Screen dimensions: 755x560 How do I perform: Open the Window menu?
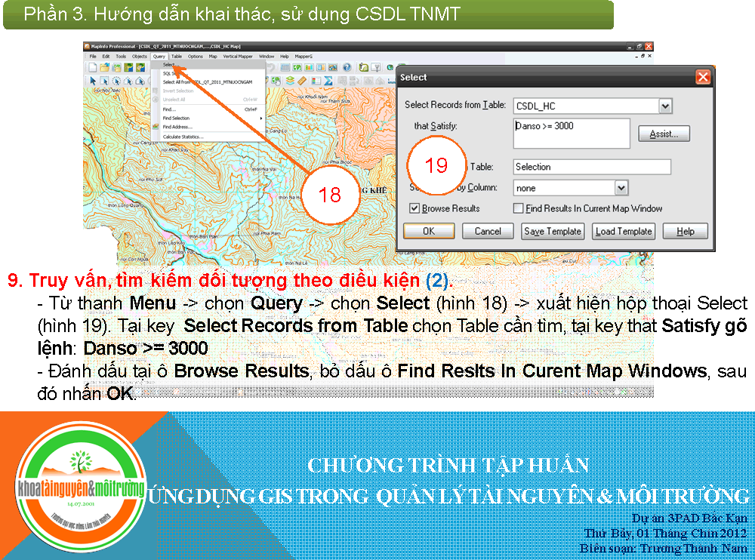point(267,57)
